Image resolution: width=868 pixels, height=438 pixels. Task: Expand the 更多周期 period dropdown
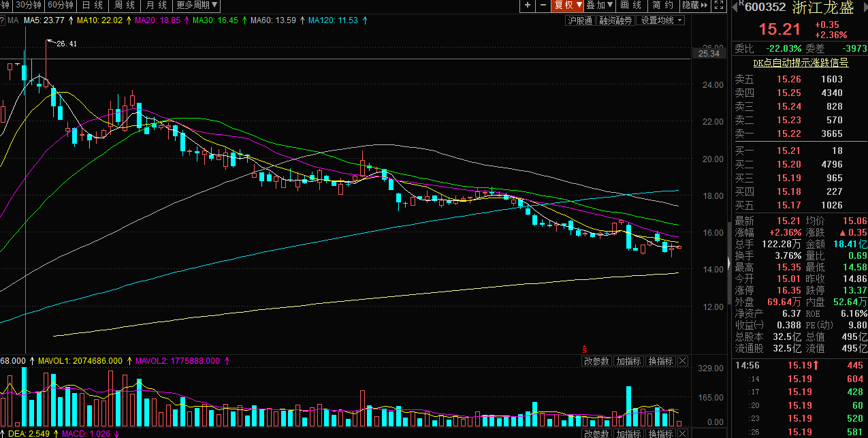tap(198, 5)
